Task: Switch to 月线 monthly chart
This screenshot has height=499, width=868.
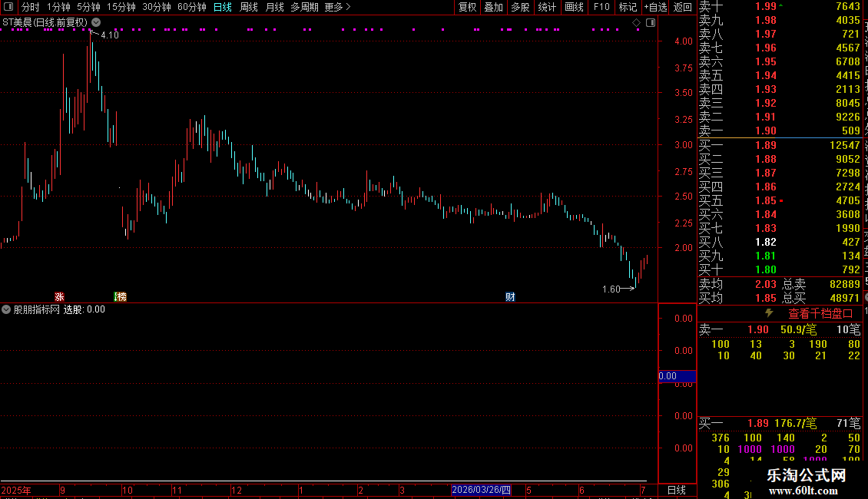Action: tap(274, 7)
